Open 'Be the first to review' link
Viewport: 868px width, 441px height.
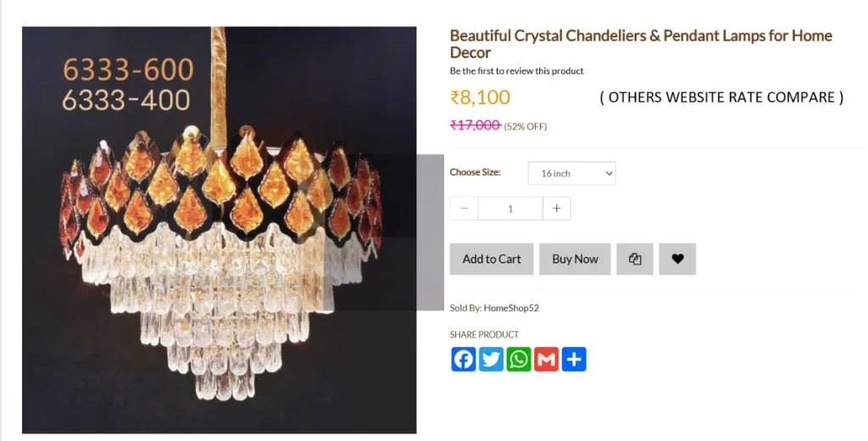coord(516,71)
